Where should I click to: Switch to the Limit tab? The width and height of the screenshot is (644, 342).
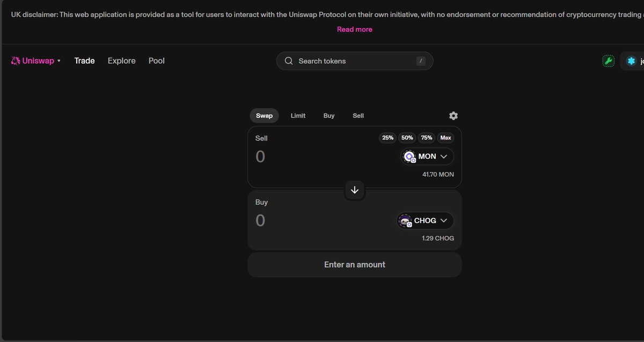click(x=298, y=116)
